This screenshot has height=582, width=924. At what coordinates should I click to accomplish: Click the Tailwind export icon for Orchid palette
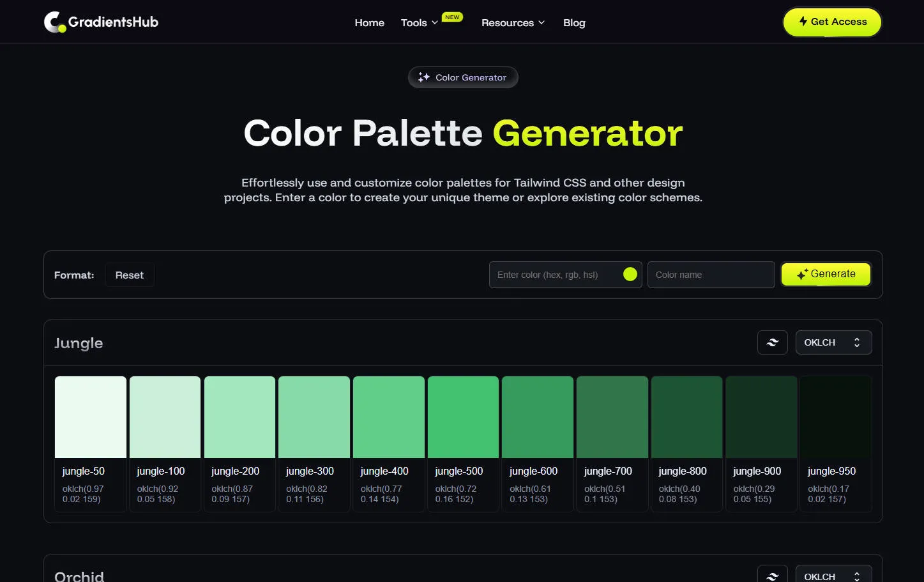(772, 575)
